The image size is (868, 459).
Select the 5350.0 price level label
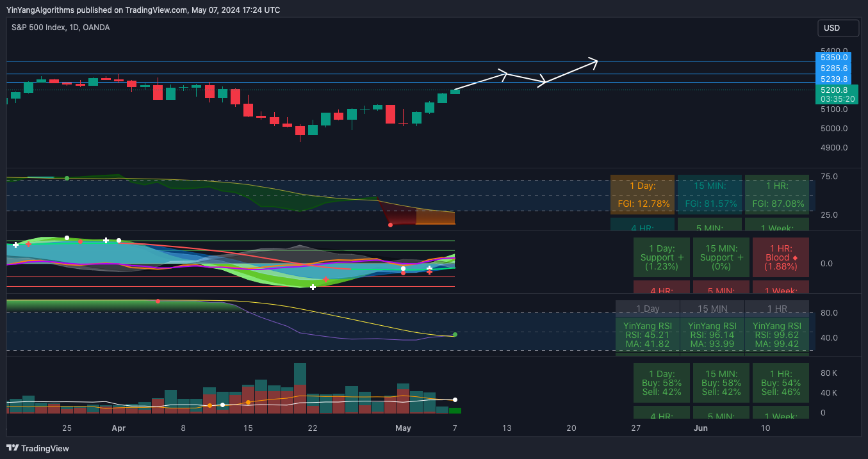(833, 57)
